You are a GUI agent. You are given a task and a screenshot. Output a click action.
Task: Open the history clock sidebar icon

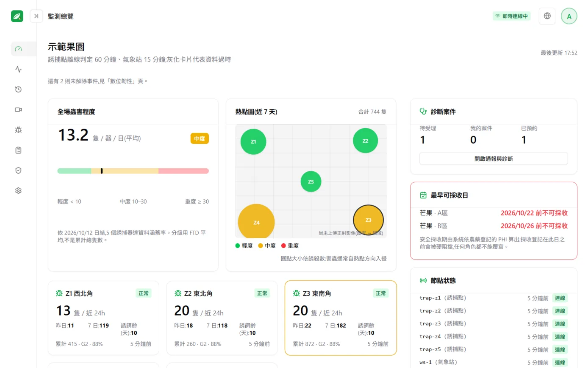point(18,89)
